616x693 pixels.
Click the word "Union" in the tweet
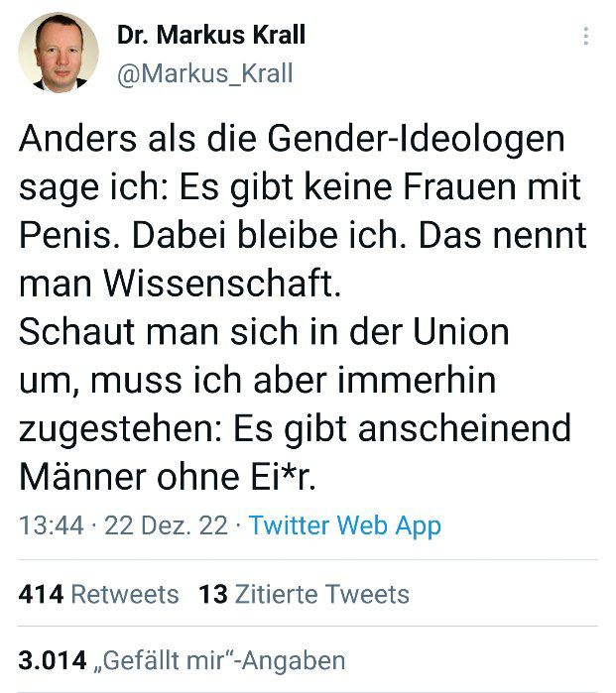[460, 331]
